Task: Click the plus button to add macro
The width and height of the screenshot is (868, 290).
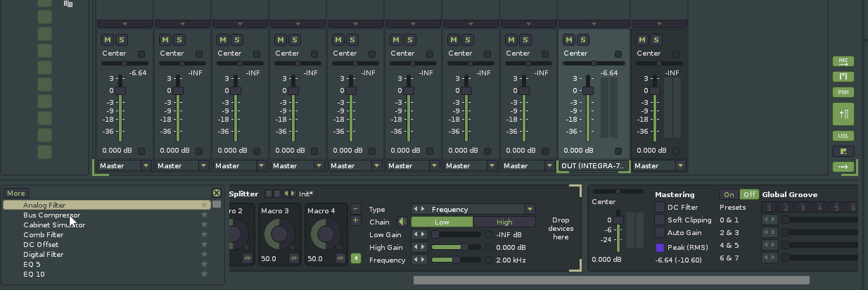Action: (x=355, y=221)
